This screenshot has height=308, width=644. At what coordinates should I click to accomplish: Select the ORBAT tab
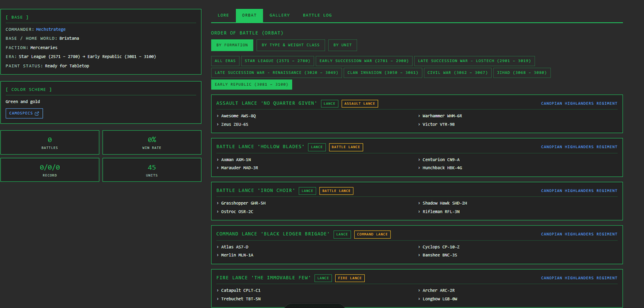tap(249, 15)
